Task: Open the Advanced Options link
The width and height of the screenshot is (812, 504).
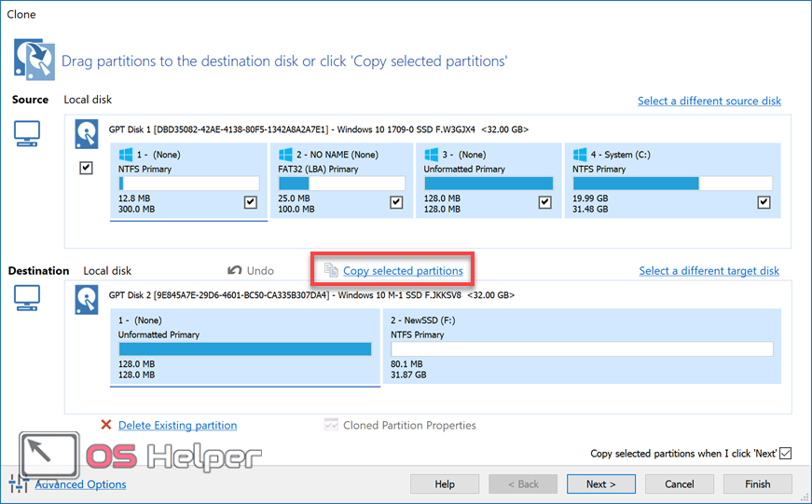Action: 81,484
